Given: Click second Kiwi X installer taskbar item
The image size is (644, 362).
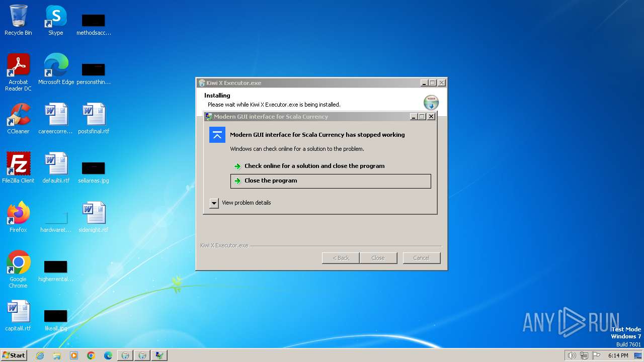Looking at the screenshot, I should pyautogui.click(x=142, y=355).
